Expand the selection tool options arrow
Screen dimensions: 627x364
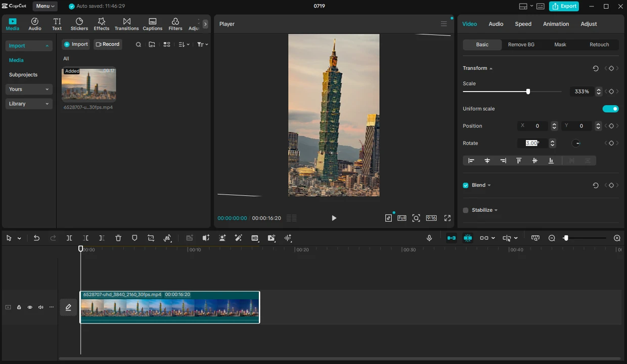[x=19, y=238]
